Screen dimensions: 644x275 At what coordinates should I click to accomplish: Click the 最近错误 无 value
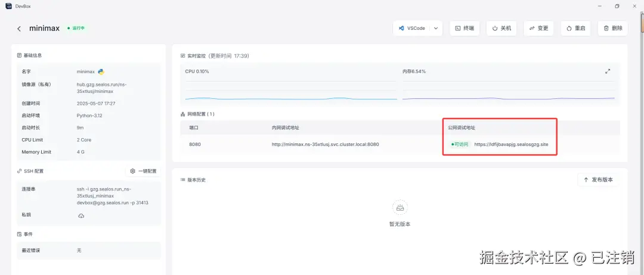[x=79, y=250]
